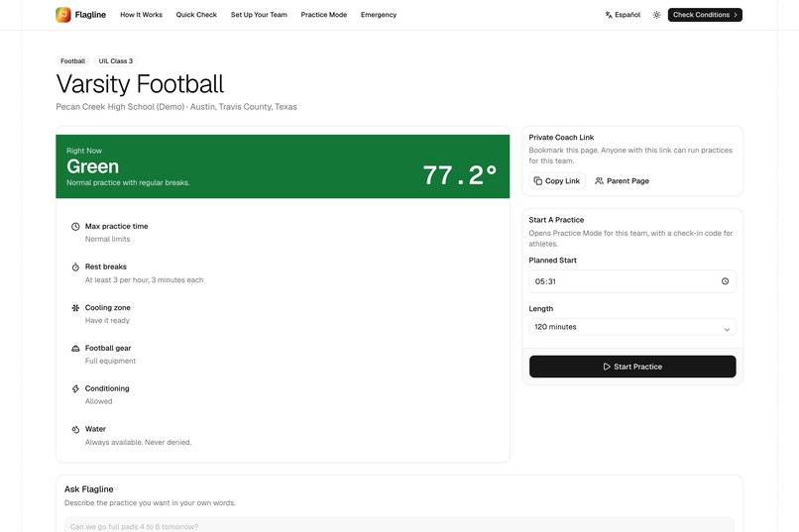The image size is (799, 532).
Task: Click the Conditioning lightning icon
Action: (x=75, y=388)
